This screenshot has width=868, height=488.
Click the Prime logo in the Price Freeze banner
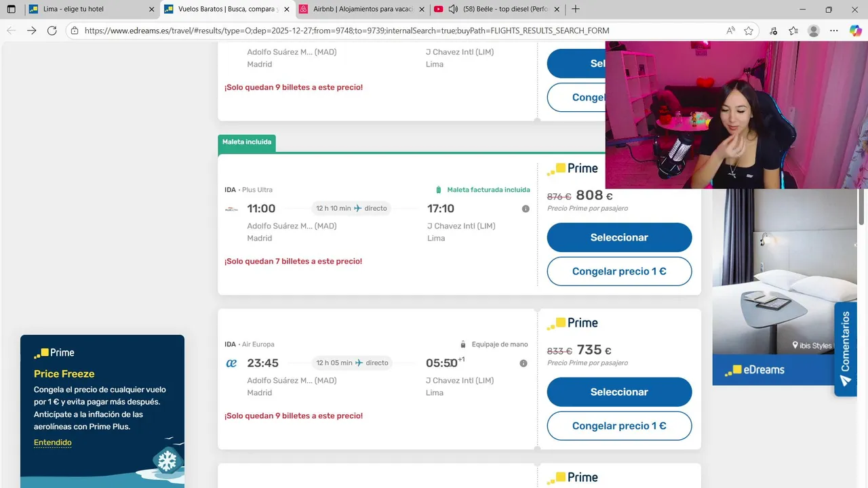coord(54,352)
